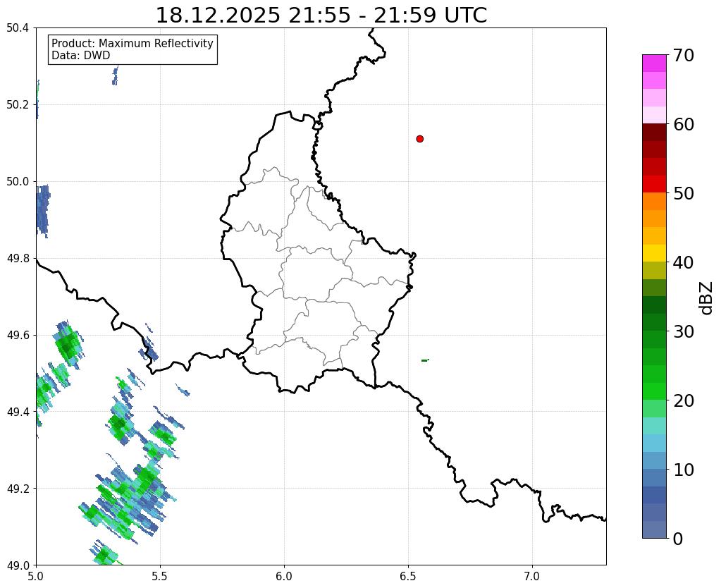Click the longitude axis label 5.0
This screenshot has height=588, width=721.
tap(36, 576)
